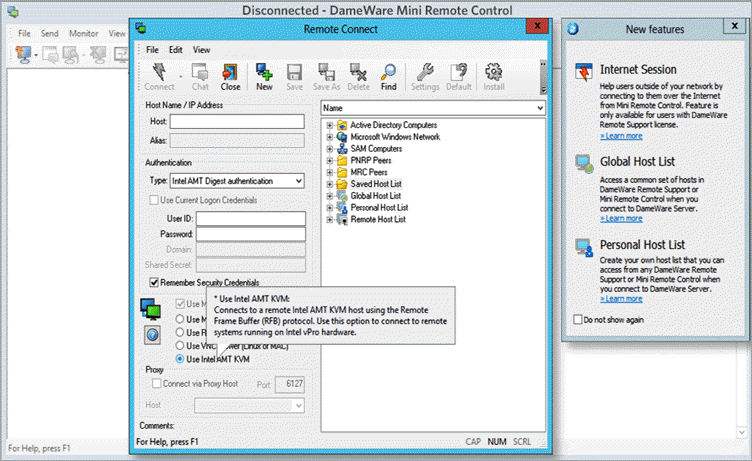Screen dimensions: 752x461
Task: Click the Host input field
Action: pyautogui.click(x=236, y=121)
